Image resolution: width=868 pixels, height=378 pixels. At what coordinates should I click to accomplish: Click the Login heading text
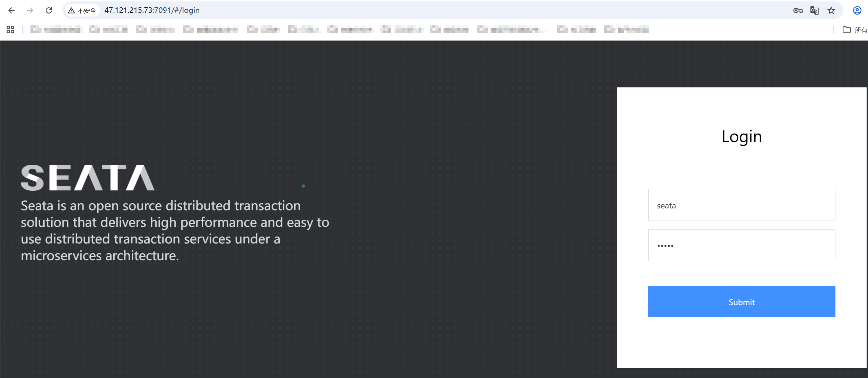pos(742,137)
